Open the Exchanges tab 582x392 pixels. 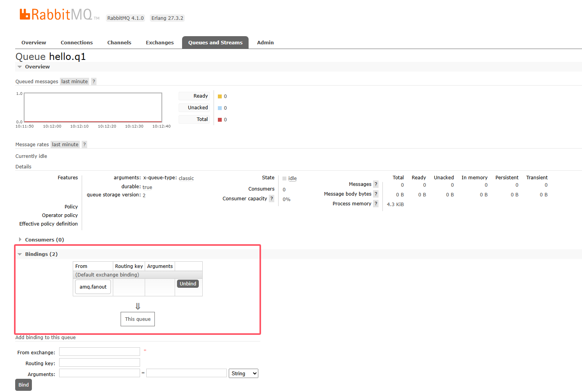[160, 43]
